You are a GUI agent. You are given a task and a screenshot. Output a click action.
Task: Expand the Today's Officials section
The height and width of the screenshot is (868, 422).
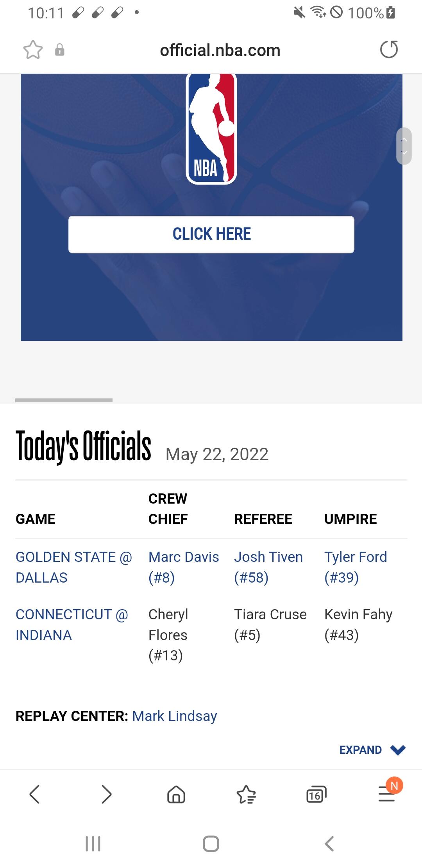(x=373, y=750)
